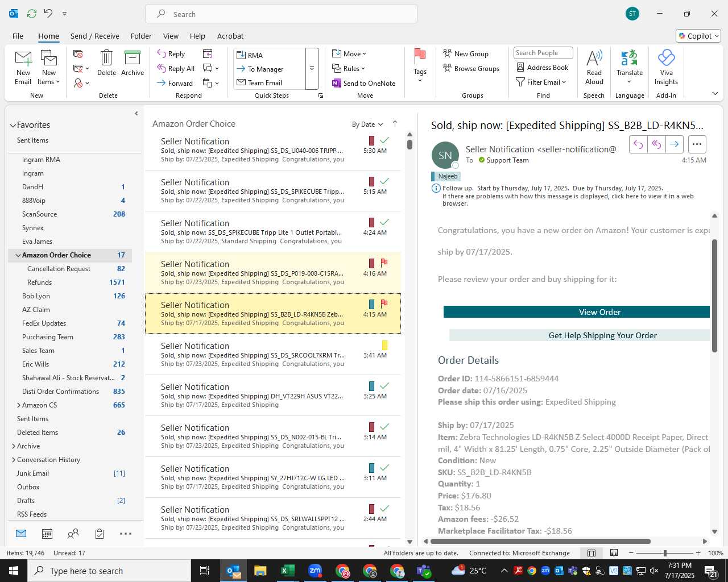Click the Undo icon in title bar
Image resolution: width=728 pixels, height=582 pixels.
pyautogui.click(x=48, y=14)
